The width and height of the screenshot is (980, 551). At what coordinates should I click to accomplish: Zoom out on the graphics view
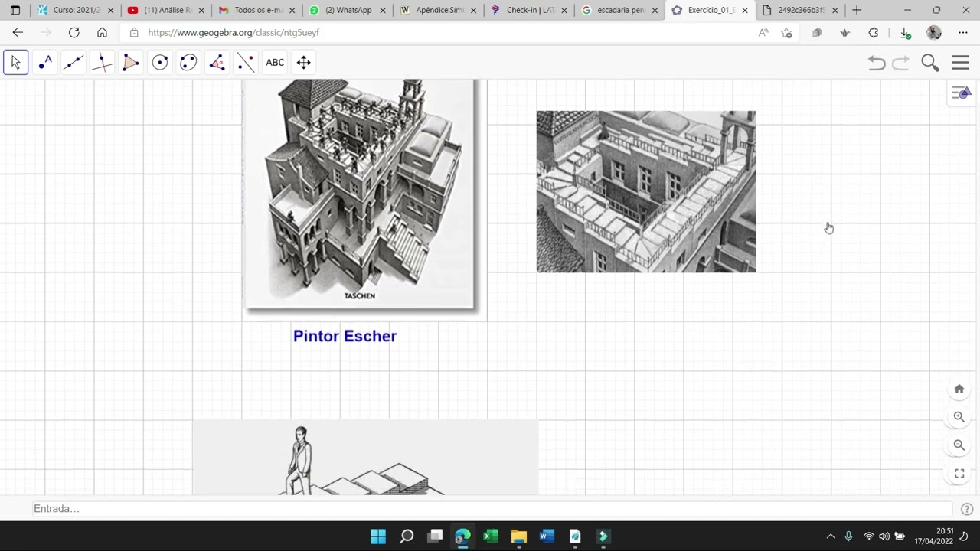pyautogui.click(x=959, y=445)
